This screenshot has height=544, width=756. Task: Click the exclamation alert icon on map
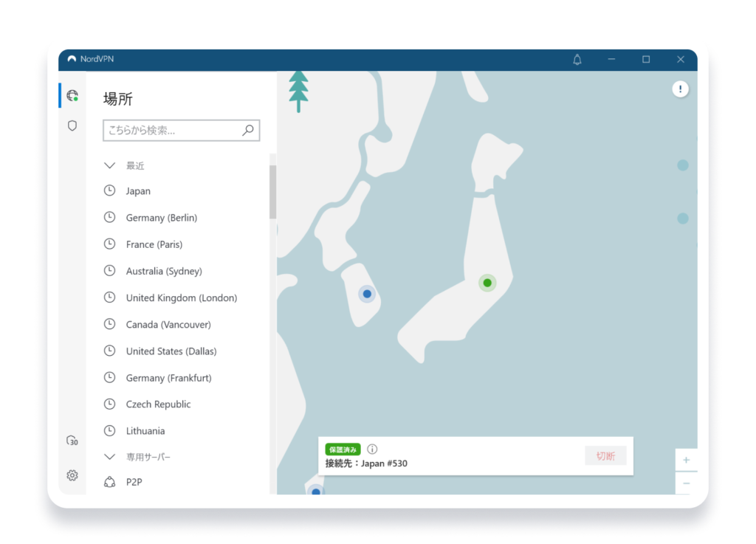[x=680, y=89]
